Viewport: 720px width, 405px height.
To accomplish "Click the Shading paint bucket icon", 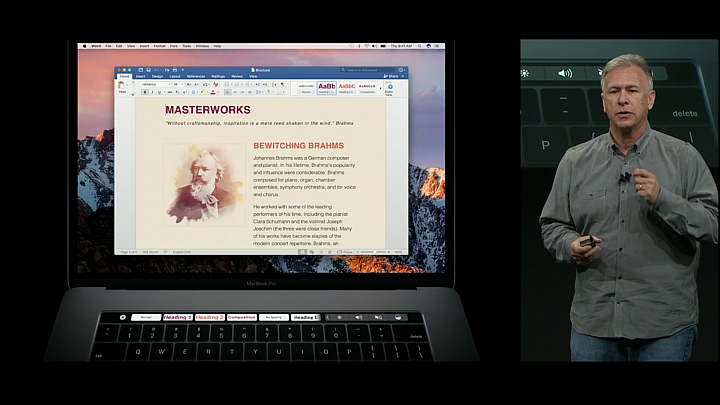I will (x=269, y=91).
